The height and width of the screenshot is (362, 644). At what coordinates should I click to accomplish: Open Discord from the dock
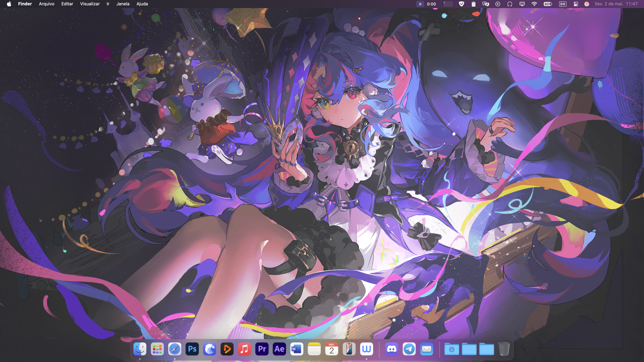click(392, 349)
